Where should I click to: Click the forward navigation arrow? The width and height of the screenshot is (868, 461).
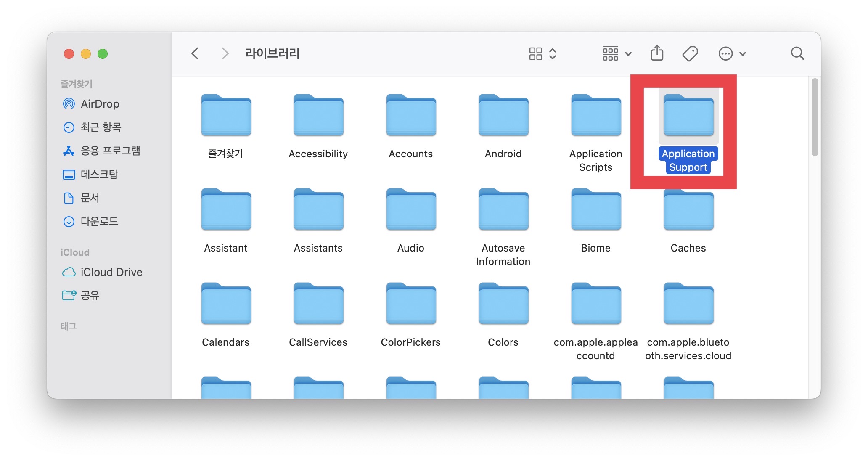(225, 53)
